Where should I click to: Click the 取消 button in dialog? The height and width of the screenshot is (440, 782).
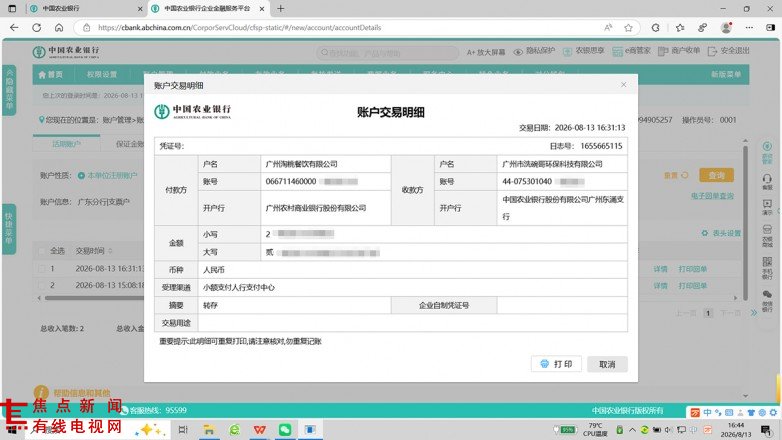607,364
